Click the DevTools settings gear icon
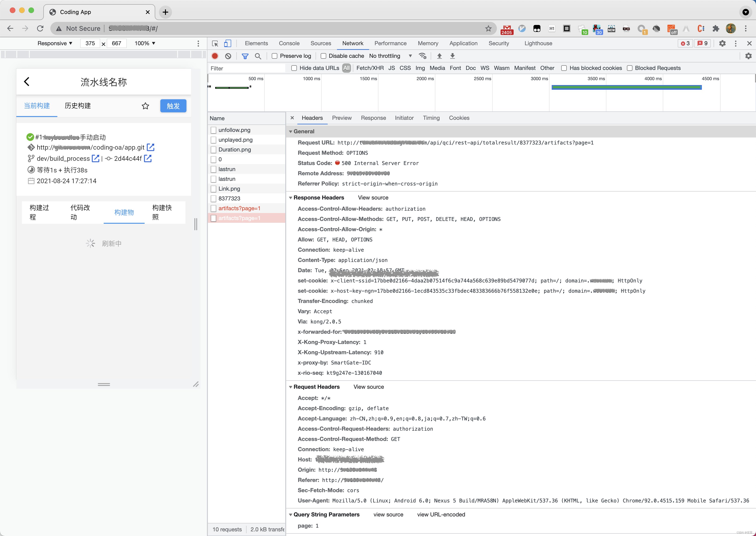 point(722,43)
